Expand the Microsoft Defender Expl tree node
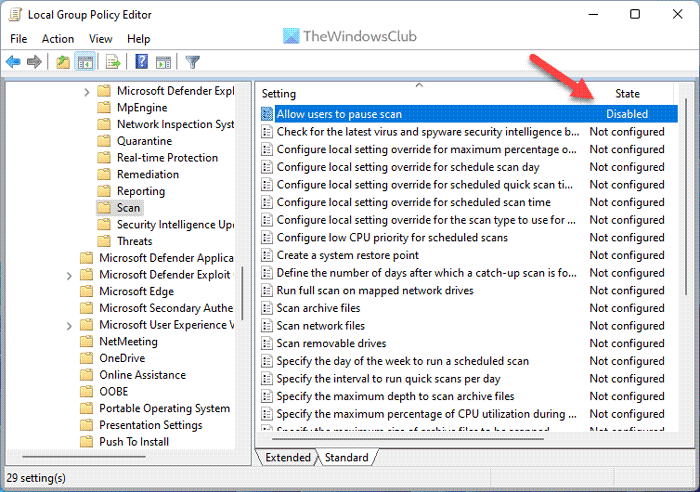Image resolution: width=700 pixels, height=492 pixels. pos(87,92)
